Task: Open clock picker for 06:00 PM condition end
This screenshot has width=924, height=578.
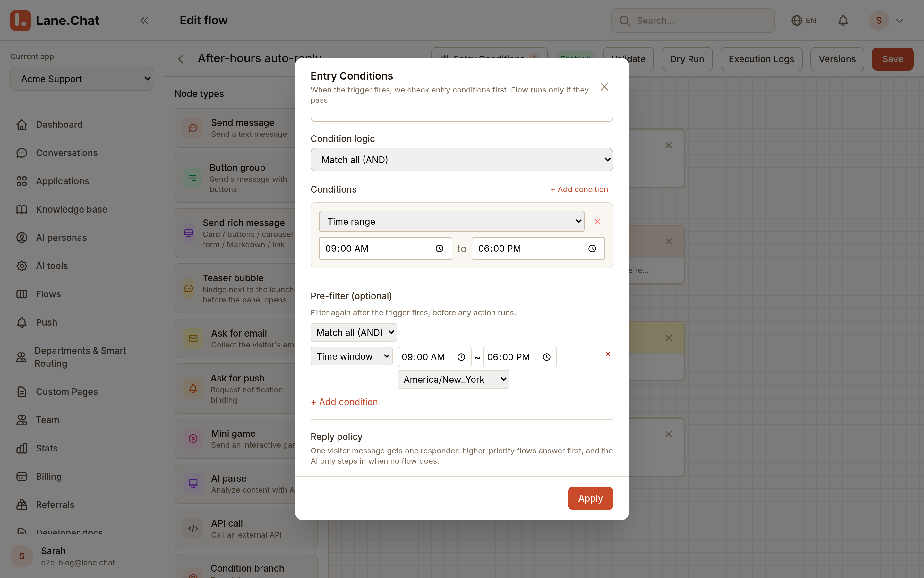Action: [x=592, y=249]
